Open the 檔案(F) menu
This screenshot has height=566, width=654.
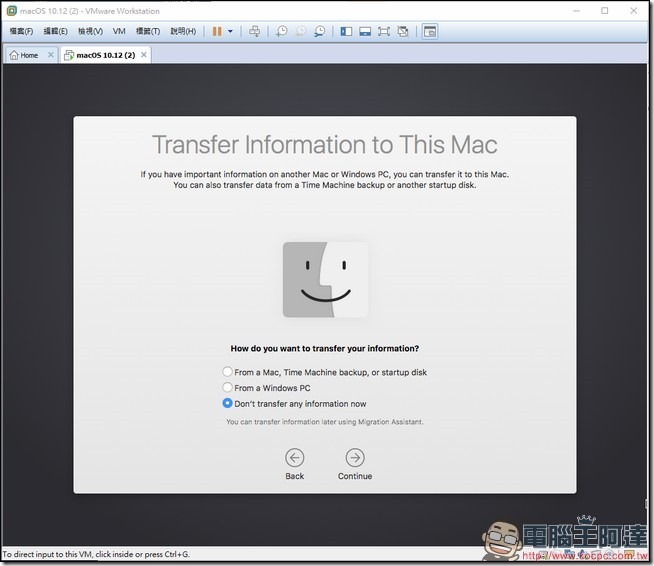[x=21, y=31]
